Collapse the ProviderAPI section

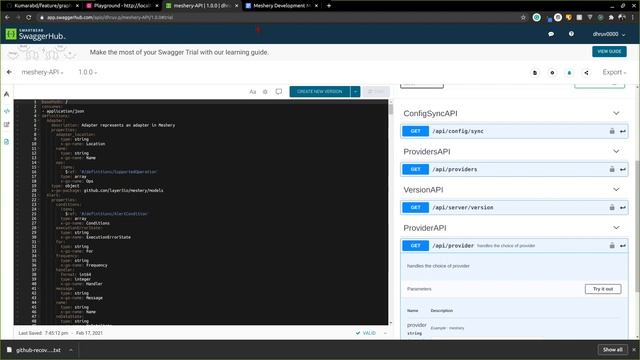pos(616,228)
